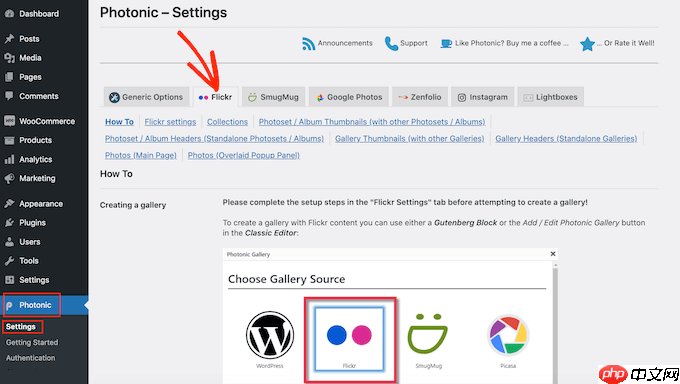Click the Comments speech bubble icon

tap(9, 96)
